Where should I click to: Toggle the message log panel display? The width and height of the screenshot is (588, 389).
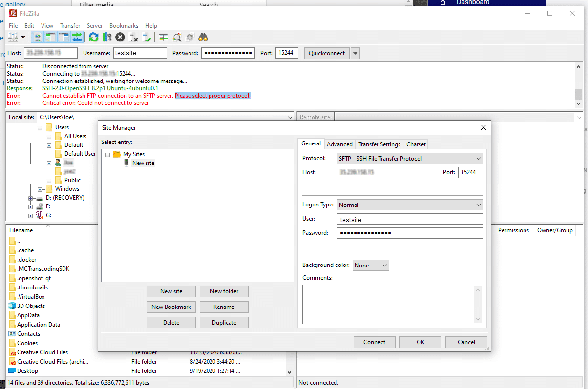(37, 37)
